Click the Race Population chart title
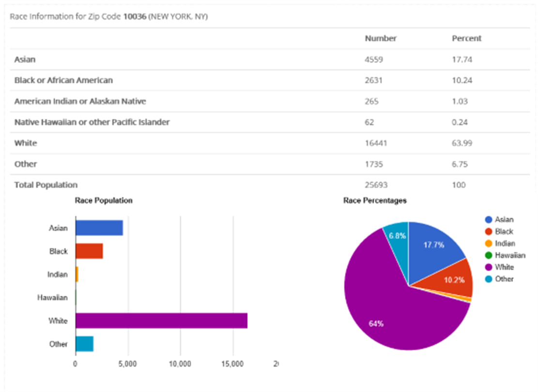The image size is (538, 392). [x=104, y=200]
